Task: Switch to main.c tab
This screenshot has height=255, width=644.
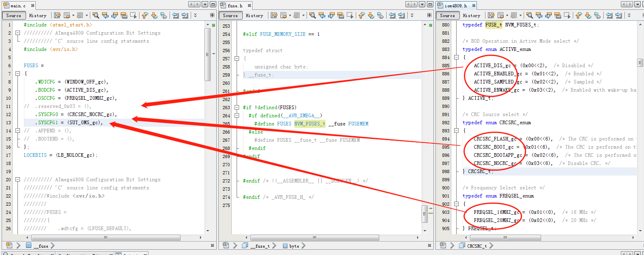Action: tap(18, 6)
